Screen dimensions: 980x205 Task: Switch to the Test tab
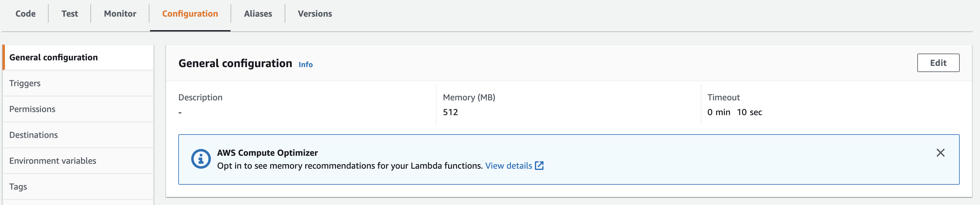point(69,14)
